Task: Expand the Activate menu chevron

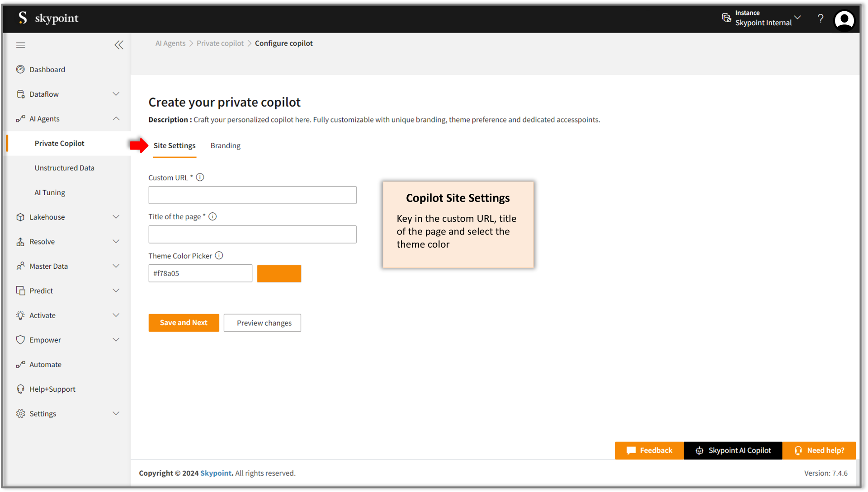Action: click(116, 315)
